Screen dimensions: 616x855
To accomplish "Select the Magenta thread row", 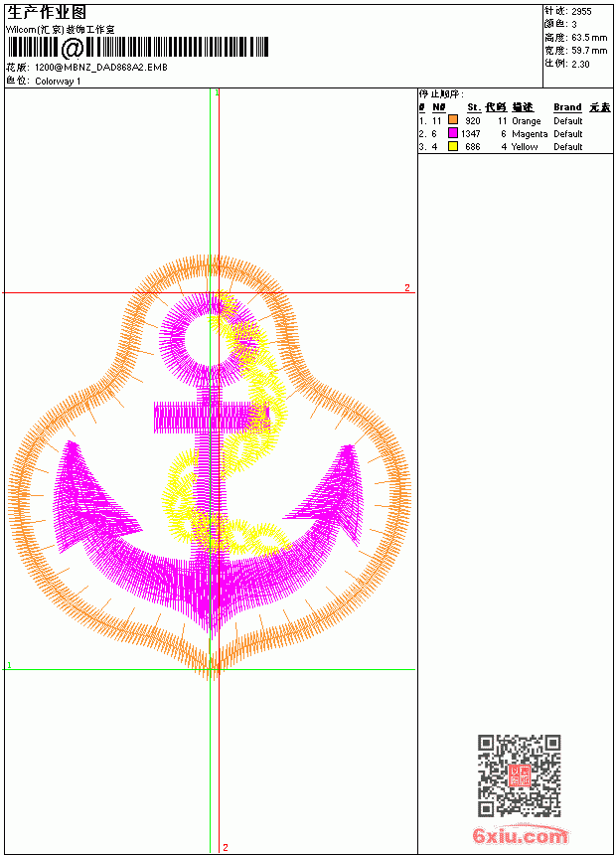I will 515,133.
